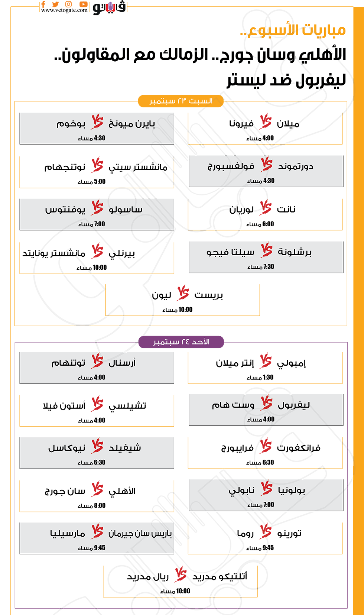This screenshot has height=615, width=364.
Task: Click the Facebook icon in the header
Action: 43,4
